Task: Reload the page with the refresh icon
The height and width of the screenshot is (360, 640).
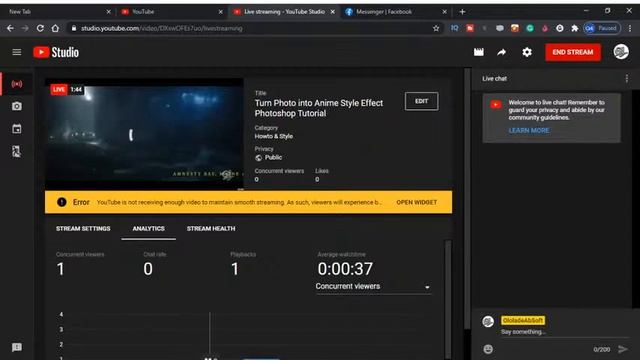Action: tap(40, 28)
